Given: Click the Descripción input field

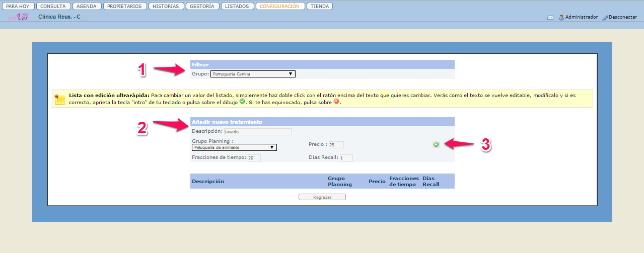Looking at the screenshot, I should tap(257, 132).
